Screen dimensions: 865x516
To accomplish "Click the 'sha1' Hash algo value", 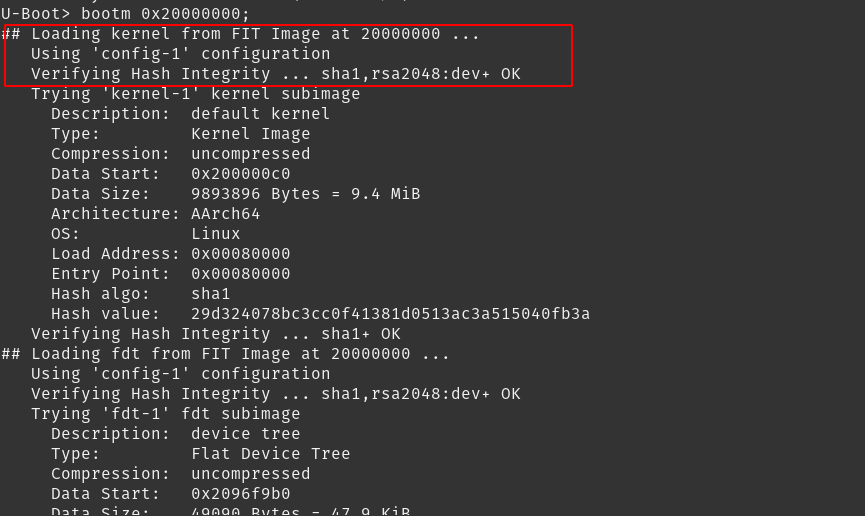I will pyautogui.click(x=211, y=294).
